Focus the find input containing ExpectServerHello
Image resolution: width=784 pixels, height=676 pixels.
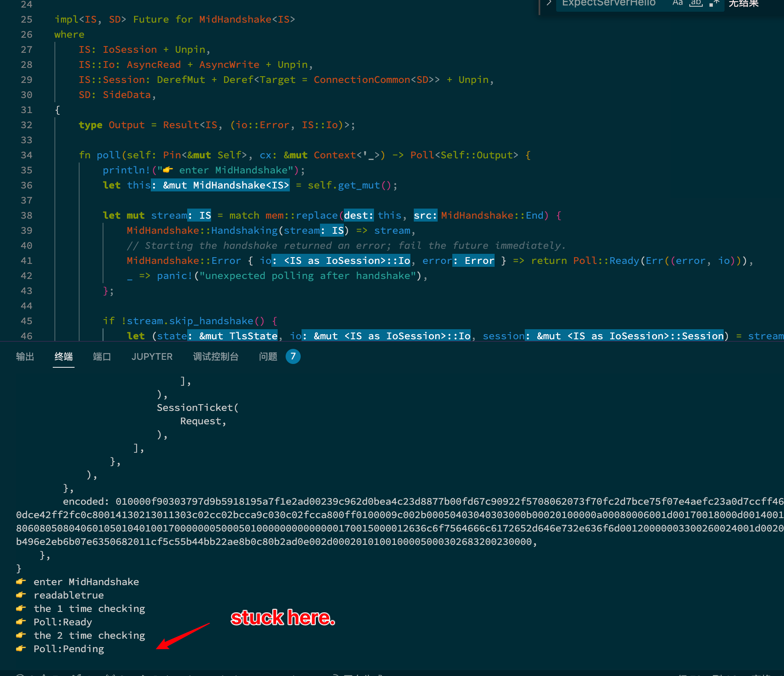609,3
